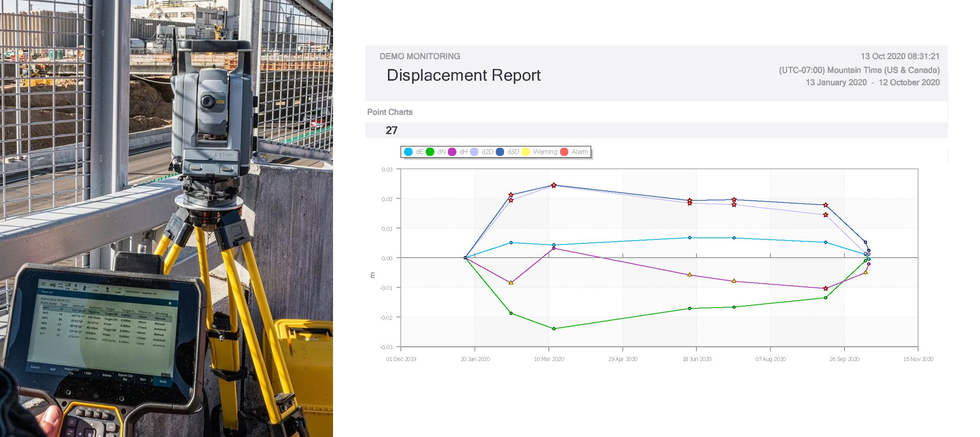
Task: Tap the Export CSV file softkey
Action: 125,377
